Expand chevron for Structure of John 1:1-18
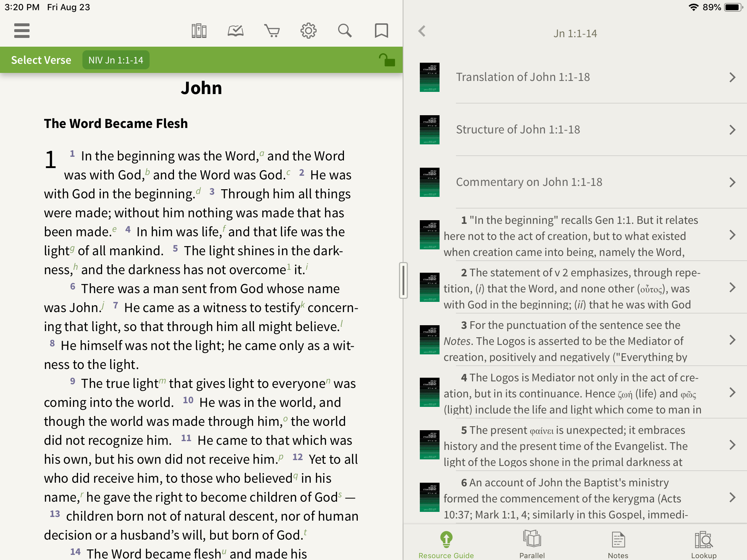747x560 pixels. click(732, 130)
